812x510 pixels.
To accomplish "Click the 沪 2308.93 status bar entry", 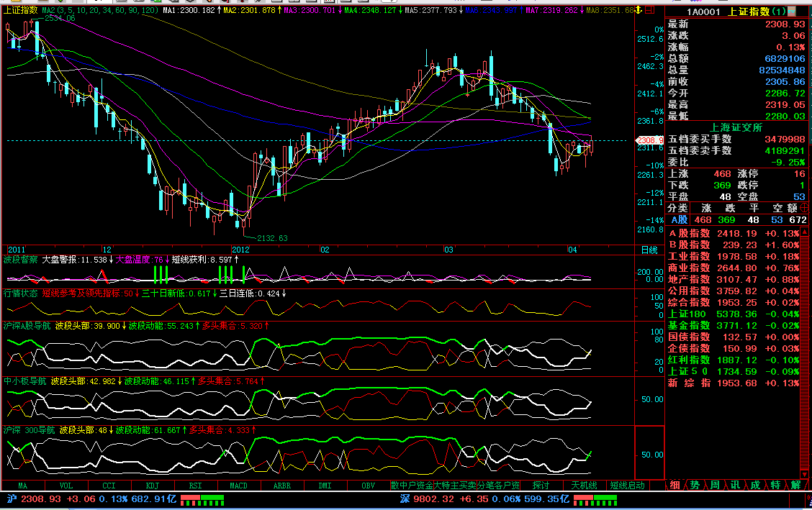I will pyautogui.click(x=34, y=499).
